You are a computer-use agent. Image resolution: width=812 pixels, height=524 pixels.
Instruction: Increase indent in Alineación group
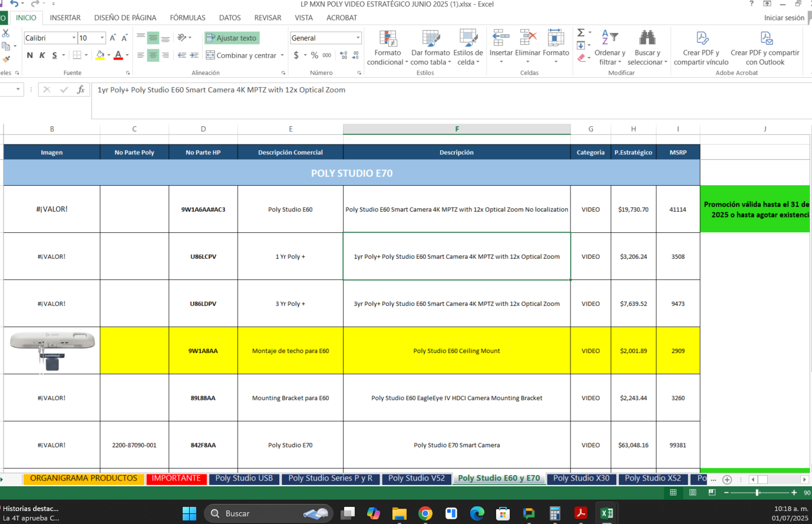[194, 55]
